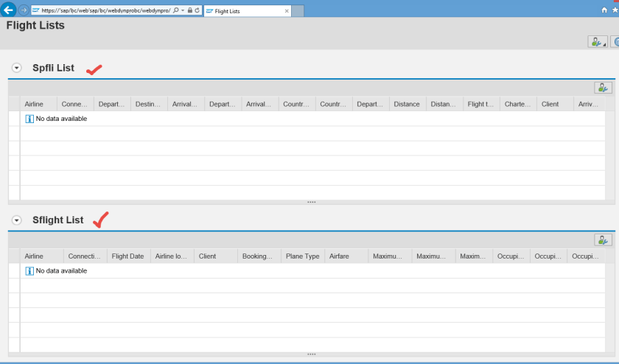Click the Sflight 'Connecti...' column header
The width and height of the screenshot is (619, 364).
[x=85, y=256]
